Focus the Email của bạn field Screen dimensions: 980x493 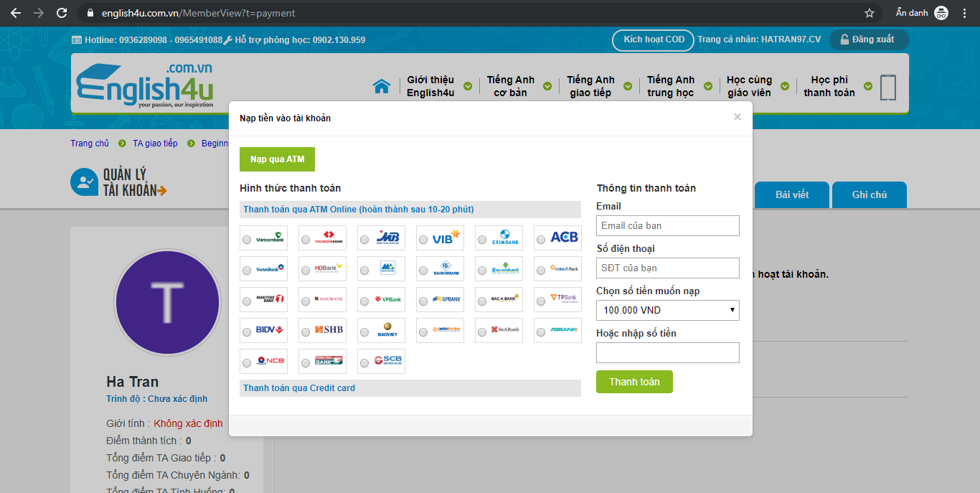(x=667, y=225)
